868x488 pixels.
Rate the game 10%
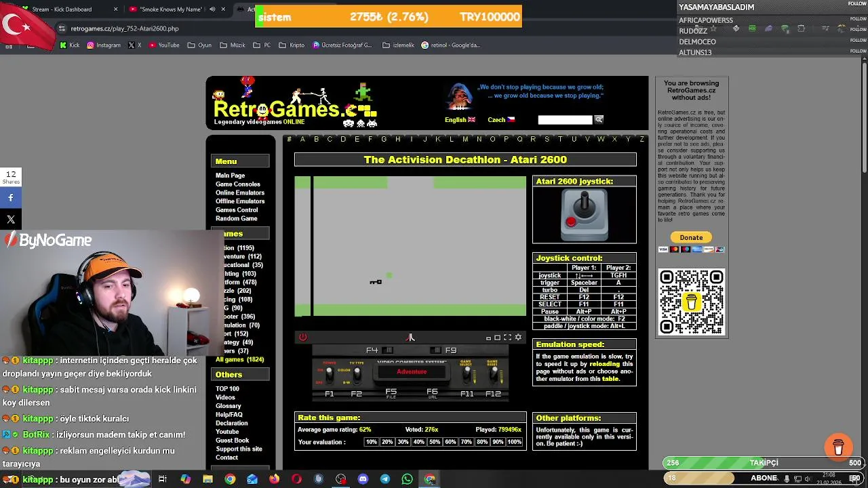[x=372, y=442]
